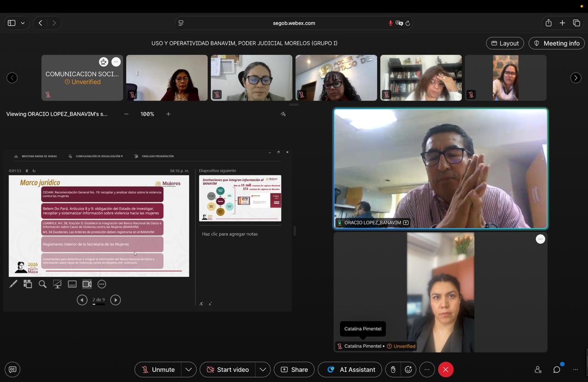Unmute the microphone

click(x=158, y=370)
